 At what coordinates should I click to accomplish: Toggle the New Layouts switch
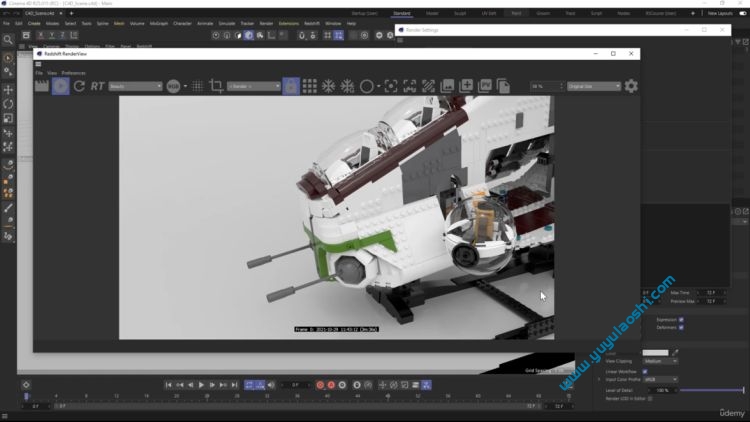[743, 13]
